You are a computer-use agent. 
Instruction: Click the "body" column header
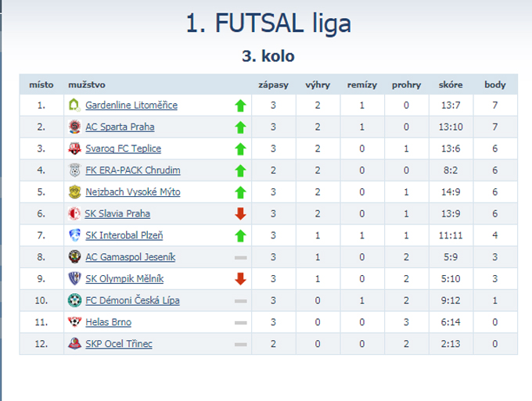495,84
